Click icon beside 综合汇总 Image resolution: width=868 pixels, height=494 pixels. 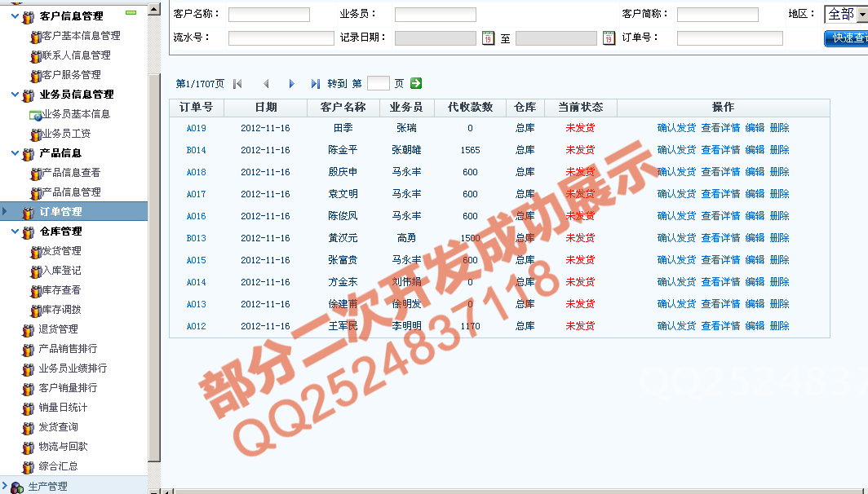[29, 467]
